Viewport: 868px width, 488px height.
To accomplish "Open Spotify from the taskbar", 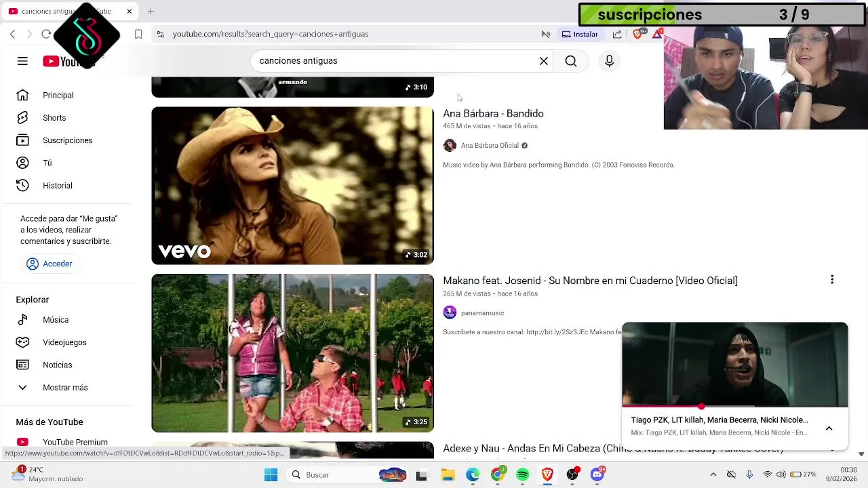I will 522,475.
